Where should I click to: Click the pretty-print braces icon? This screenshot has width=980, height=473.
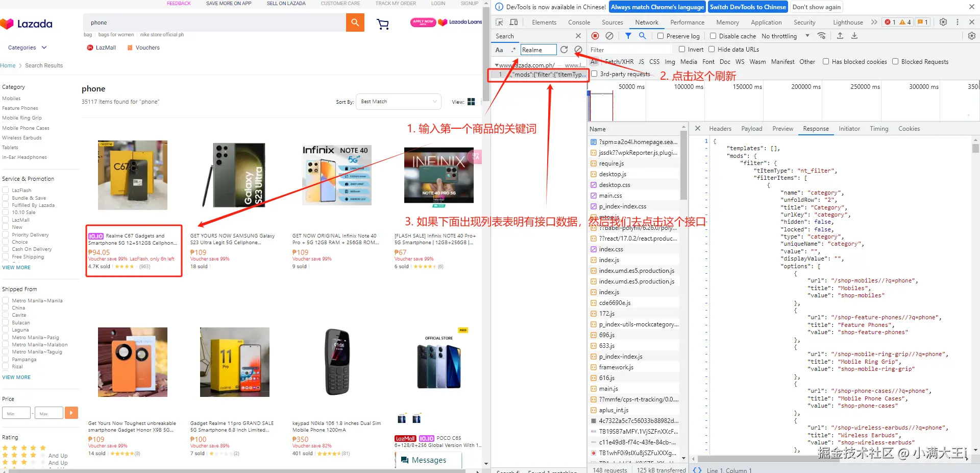click(697, 470)
